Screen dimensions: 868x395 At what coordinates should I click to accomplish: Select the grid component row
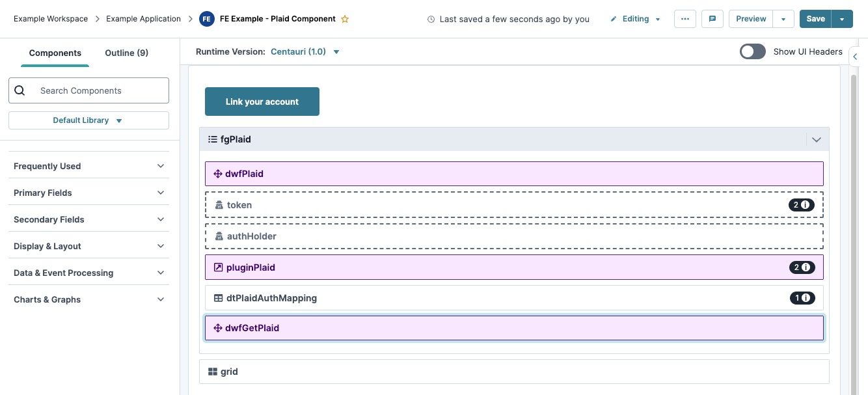coord(514,372)
